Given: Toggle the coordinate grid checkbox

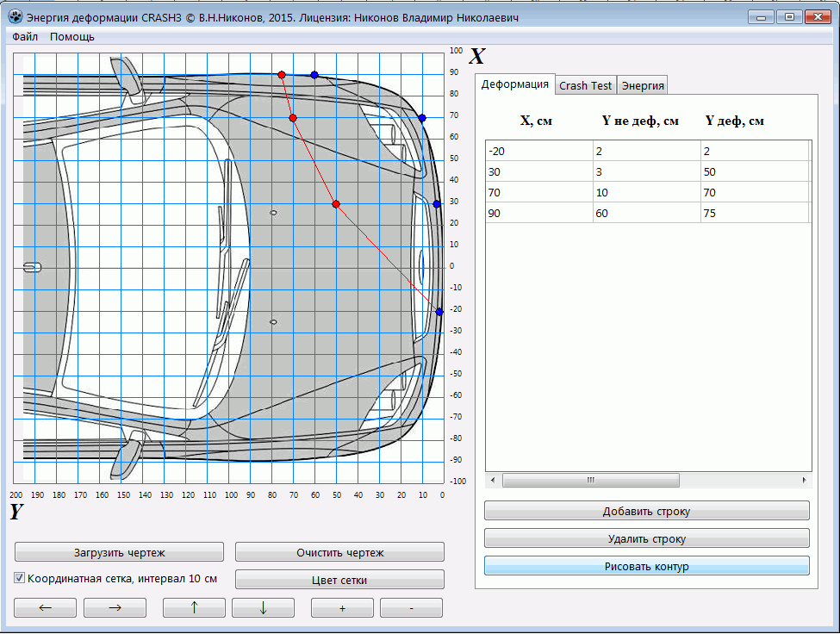Looking at the screenshot, I should tap(20, 579).
